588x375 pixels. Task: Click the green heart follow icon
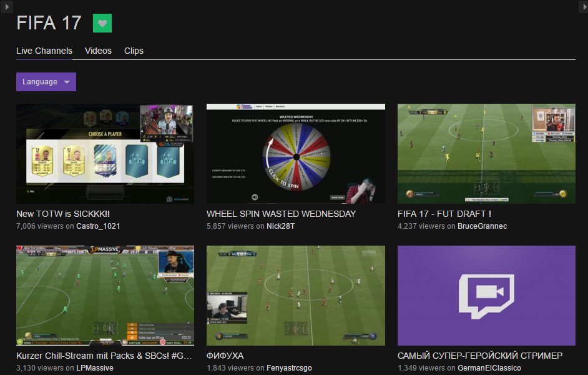pos(102,23)
